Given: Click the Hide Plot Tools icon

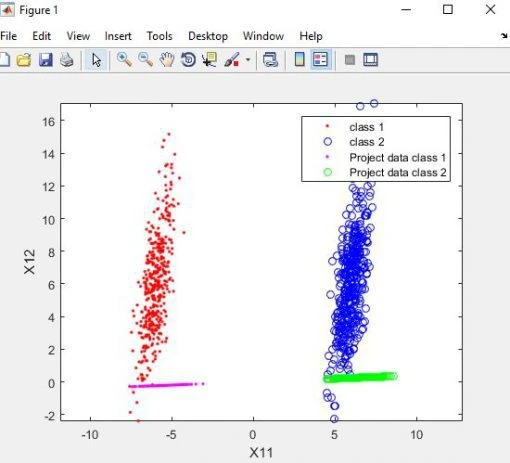Looking at the screenshot, I should click(x=350, y=60).
